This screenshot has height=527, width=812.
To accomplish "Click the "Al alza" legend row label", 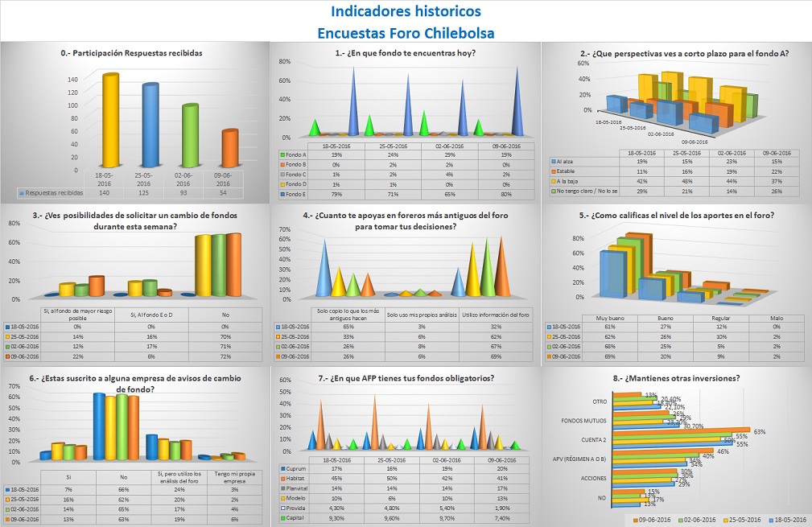I will (x=564, y=162).
